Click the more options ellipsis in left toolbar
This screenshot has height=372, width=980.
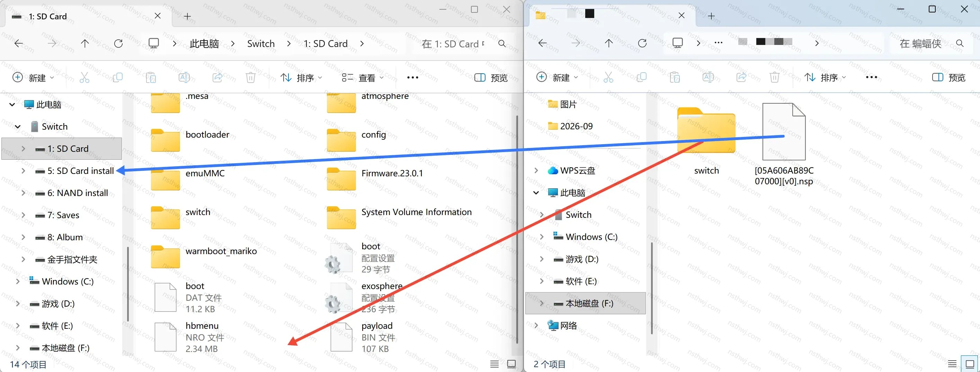click(x=413, y=78)
